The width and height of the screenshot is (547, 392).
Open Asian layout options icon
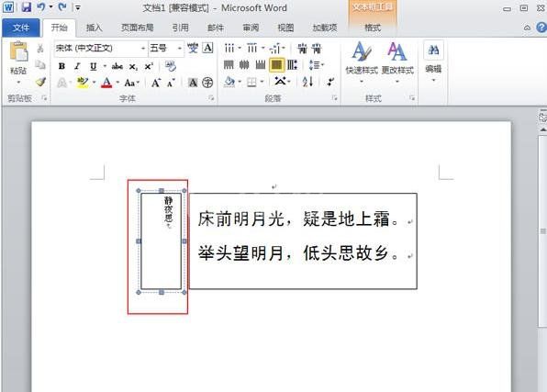280,82
